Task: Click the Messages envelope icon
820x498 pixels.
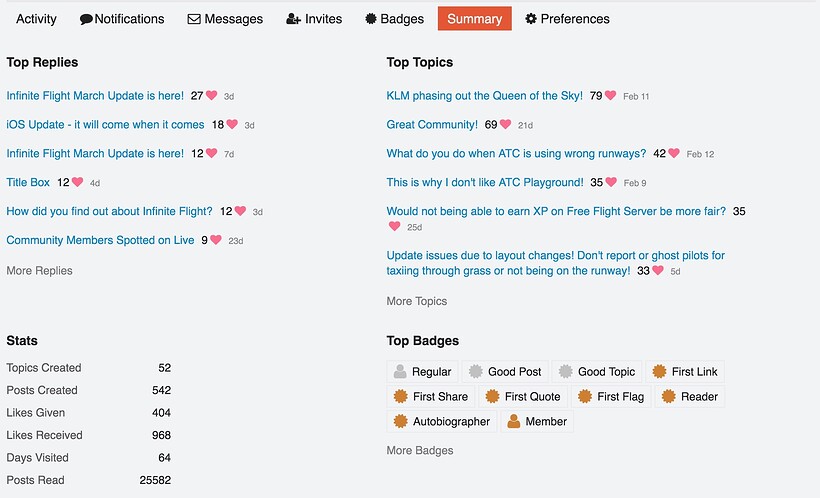Action: click(x=194, y=19)
